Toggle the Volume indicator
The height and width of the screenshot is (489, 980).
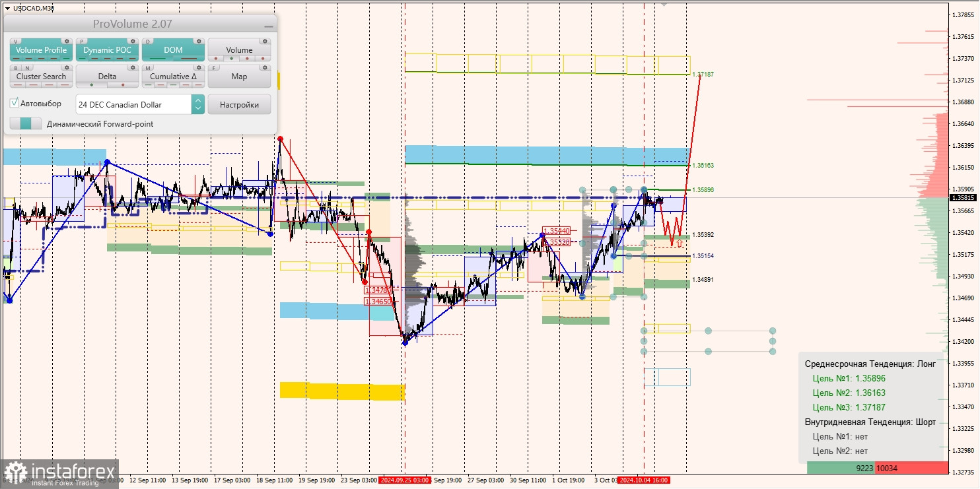pyautogui.click(x=239, y=50)
